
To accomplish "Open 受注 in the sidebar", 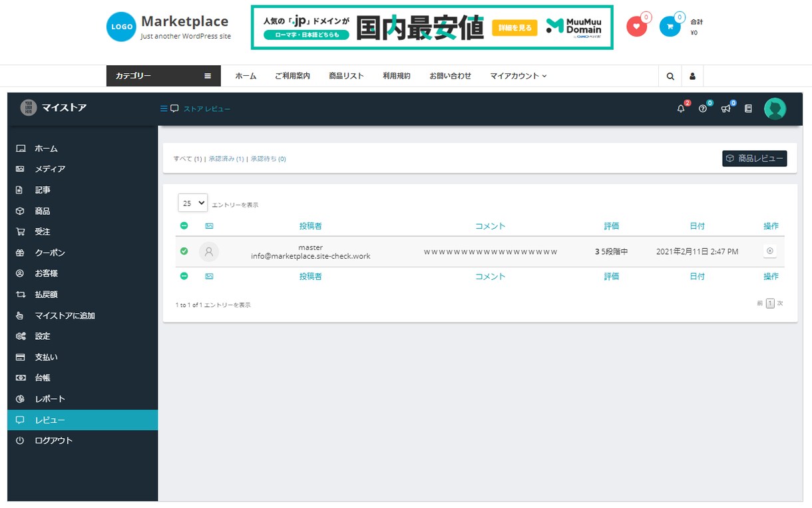I will click(83, 231).
